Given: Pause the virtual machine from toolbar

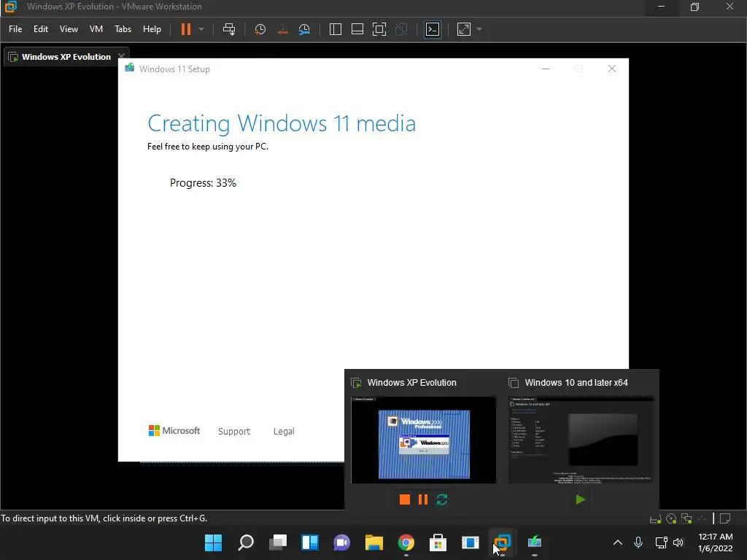Looking at the screenshot, I should [x=186, y=29].
